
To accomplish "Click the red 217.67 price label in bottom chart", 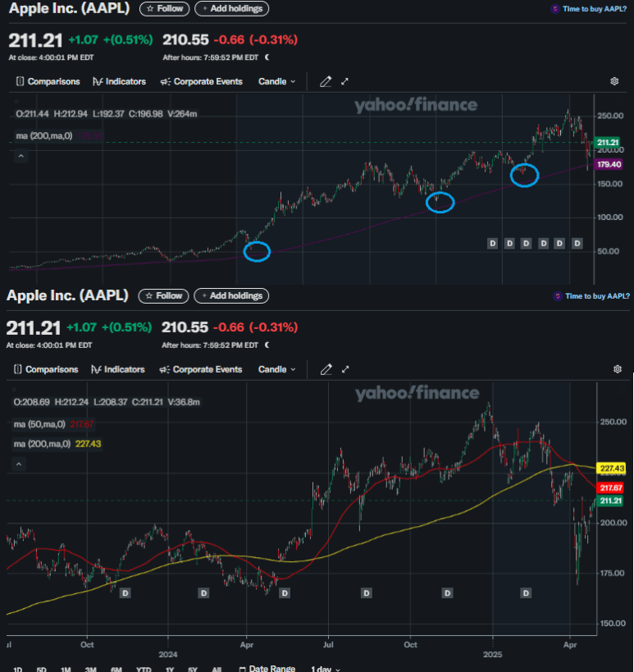I will 611,487.
